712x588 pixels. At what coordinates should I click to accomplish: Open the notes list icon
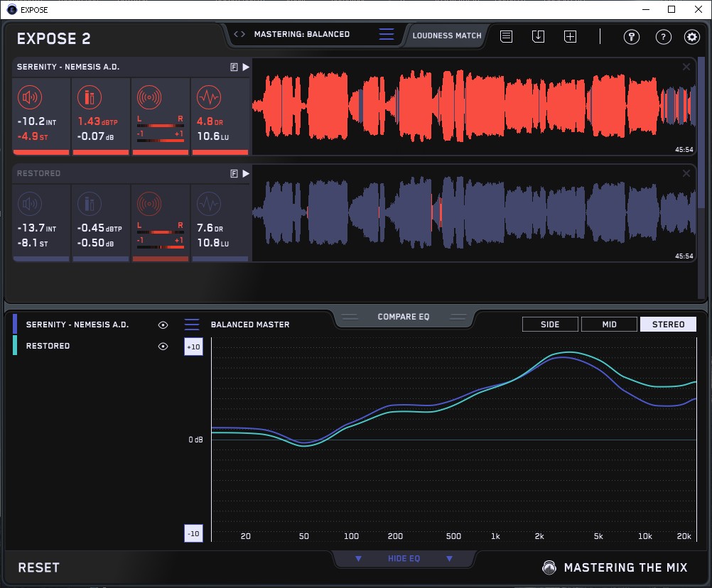506,36
